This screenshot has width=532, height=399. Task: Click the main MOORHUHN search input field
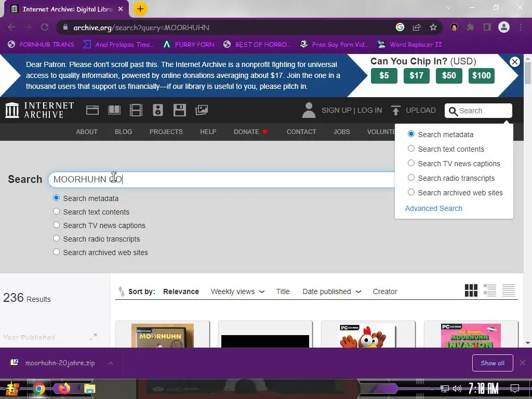click(221, 179)
